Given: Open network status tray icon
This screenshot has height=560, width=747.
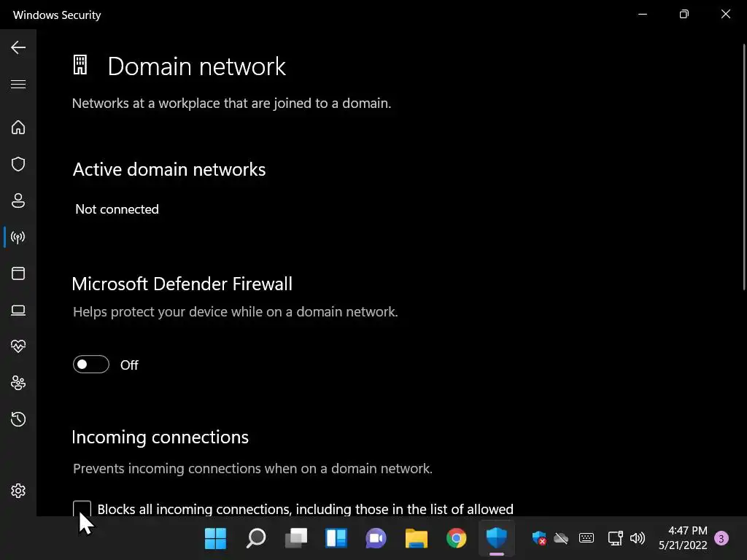Looking at the screenshot, I should point(616,538).
